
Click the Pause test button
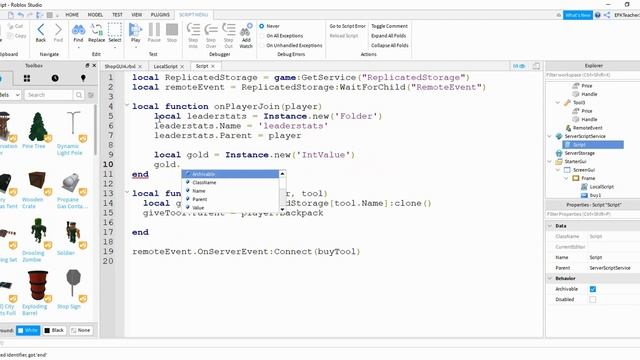[x=154, y=30]
